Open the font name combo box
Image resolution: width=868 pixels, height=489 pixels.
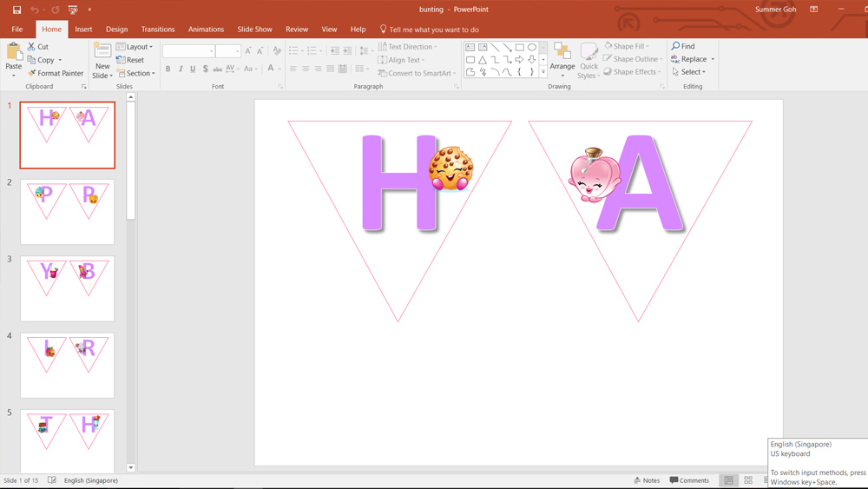click(x=188, y=51)
